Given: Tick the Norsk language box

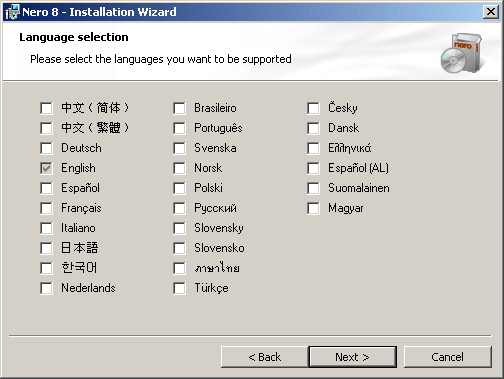Looking at the screenshot, I should pyautogui.click(x=179, y=168).
